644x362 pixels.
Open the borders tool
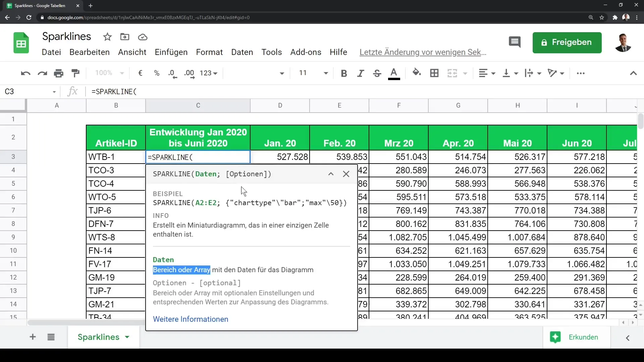(434, 73)
